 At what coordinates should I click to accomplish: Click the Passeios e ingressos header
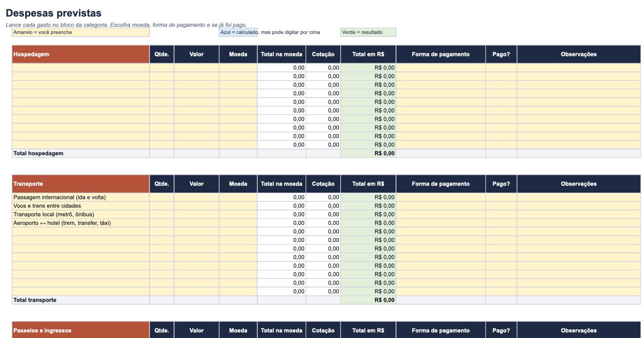(81, 330)
